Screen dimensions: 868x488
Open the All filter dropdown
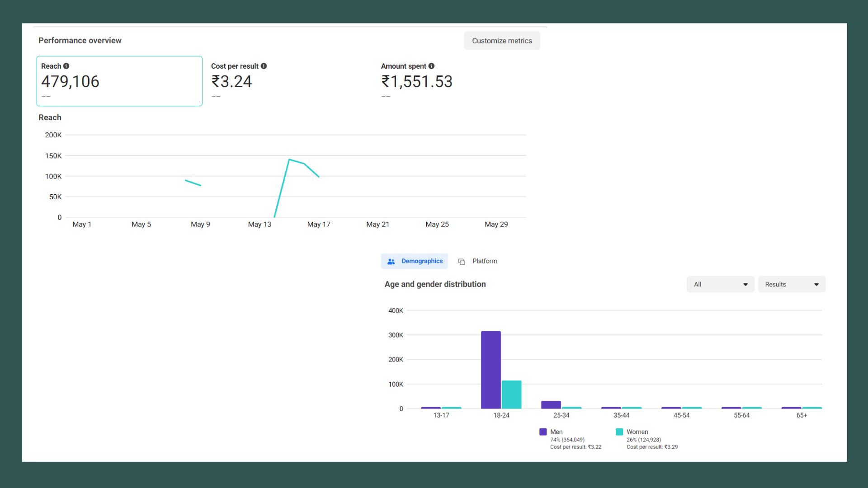click(721, 284)
